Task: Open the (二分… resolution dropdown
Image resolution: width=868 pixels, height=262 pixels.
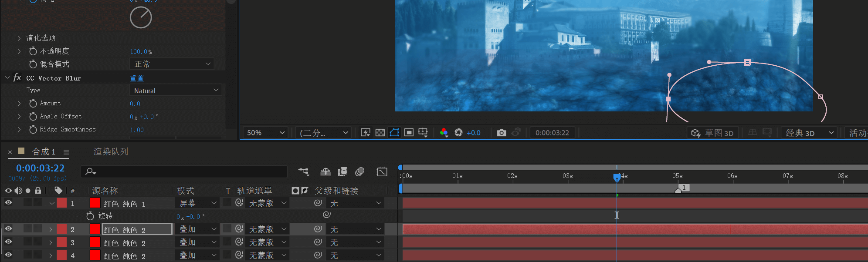Action: coord(323,132)
